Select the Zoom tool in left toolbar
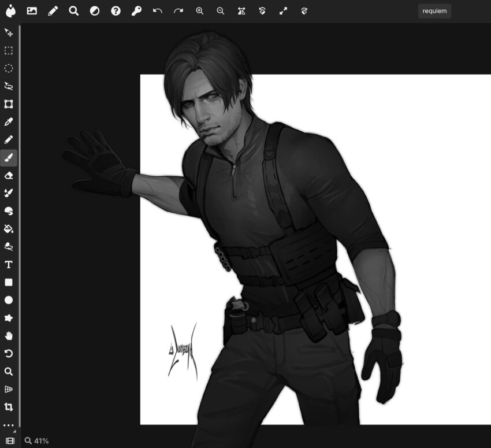 tap(9, 372)
